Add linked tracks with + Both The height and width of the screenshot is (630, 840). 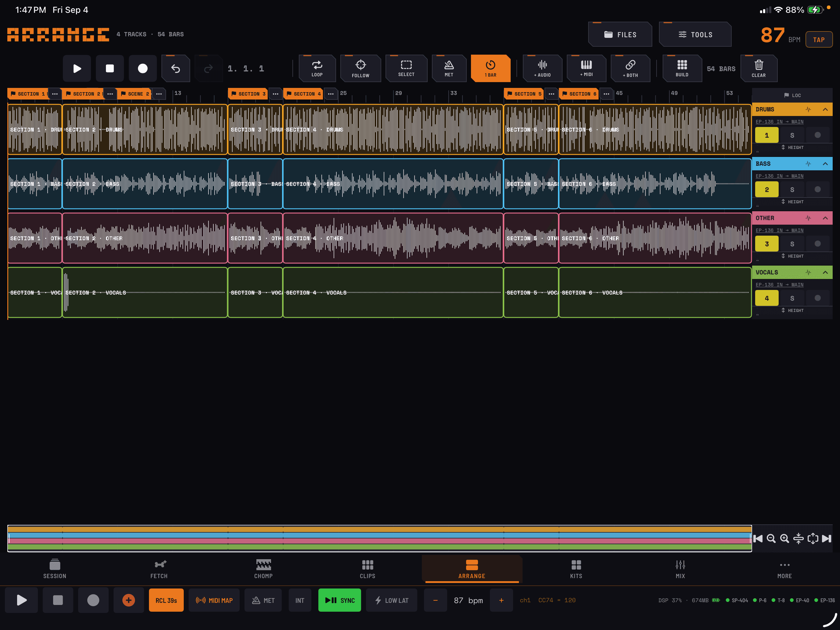tap(630, 68)
